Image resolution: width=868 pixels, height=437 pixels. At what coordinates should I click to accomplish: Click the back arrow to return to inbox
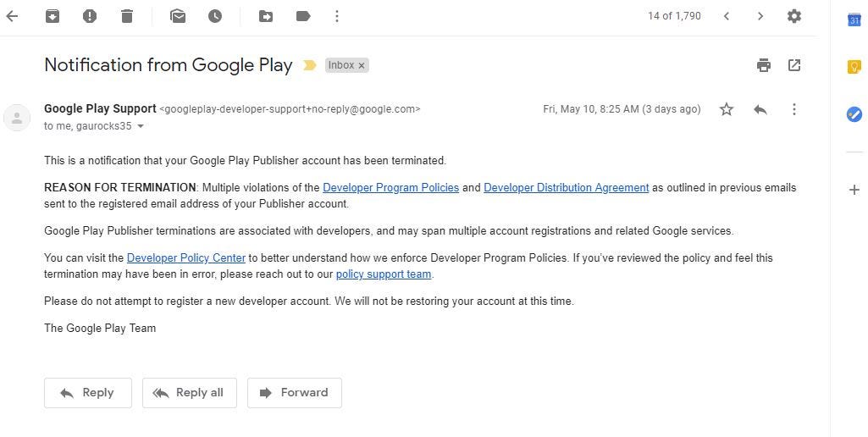[12, 16]
